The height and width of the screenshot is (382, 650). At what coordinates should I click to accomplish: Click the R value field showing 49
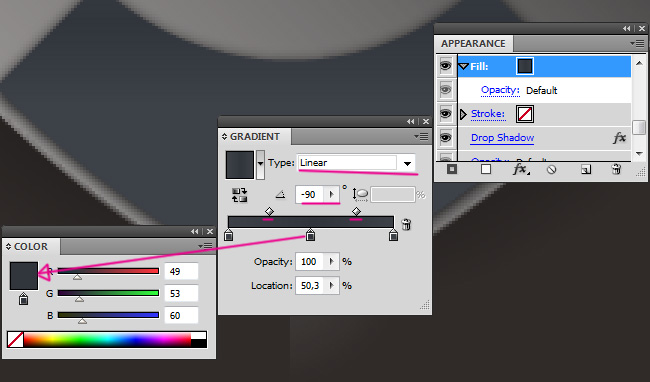pyautogui.click(x=181, y=271)
